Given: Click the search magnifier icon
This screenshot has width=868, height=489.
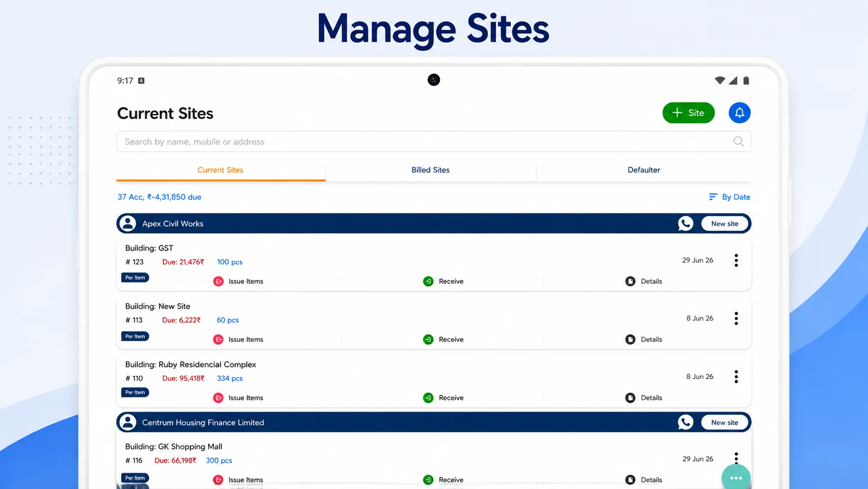Looking at the screenshot, I should pos(738,141).
